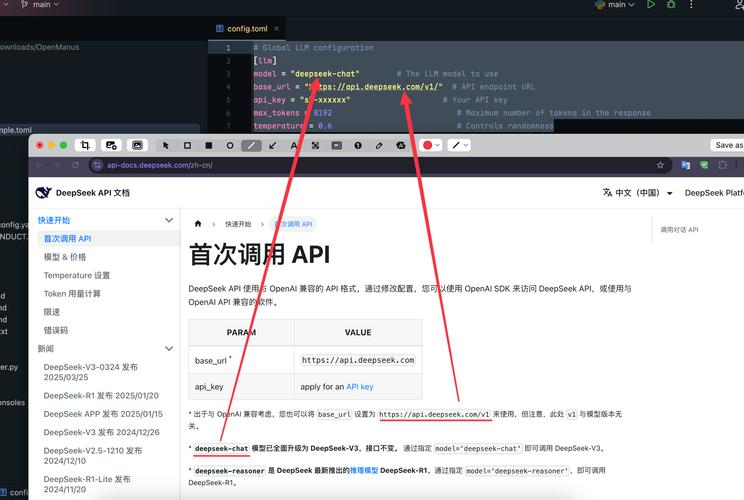Open DeepSeek-V3-0324 发布 news item

91,372
